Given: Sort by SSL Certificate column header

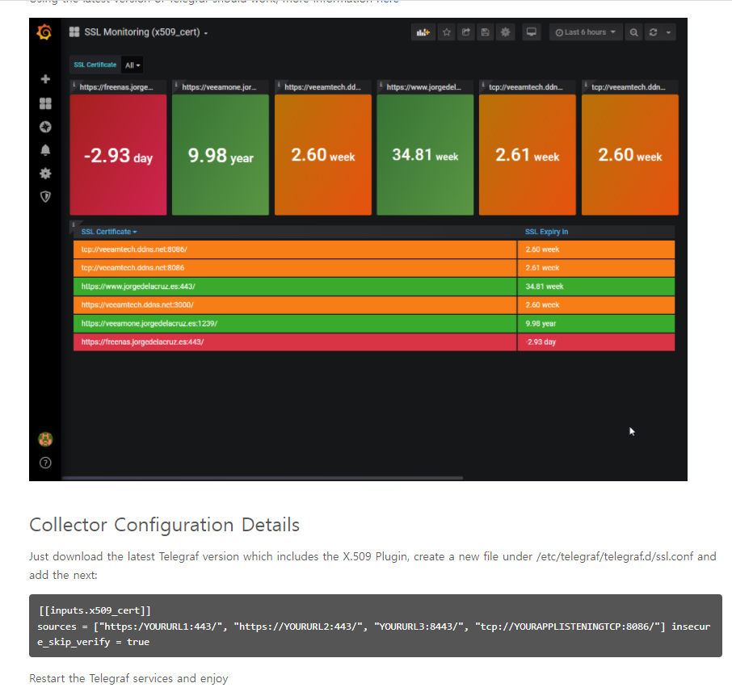Looking at the screenshot, I should pyautogui.click(x=109, y=232).
